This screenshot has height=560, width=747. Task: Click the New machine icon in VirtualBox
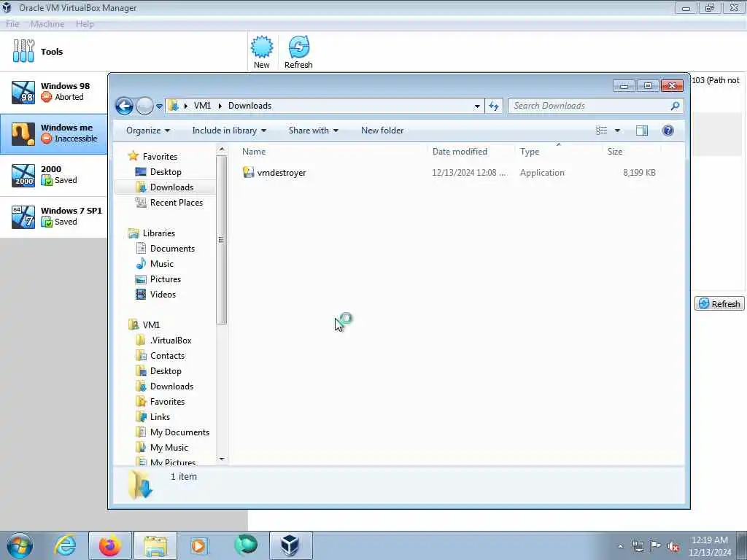coord(262,52)
